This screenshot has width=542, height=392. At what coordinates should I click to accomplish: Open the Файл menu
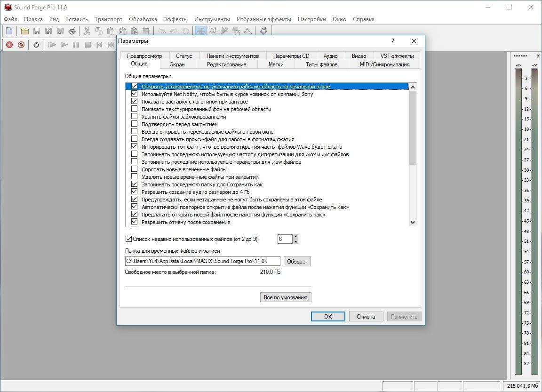point(11,19)
